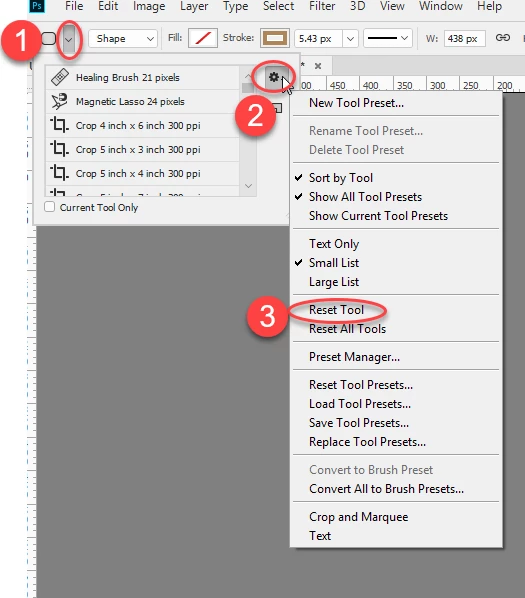
Task: Click the gear icon in preset panel
Action: coord(274,77)
